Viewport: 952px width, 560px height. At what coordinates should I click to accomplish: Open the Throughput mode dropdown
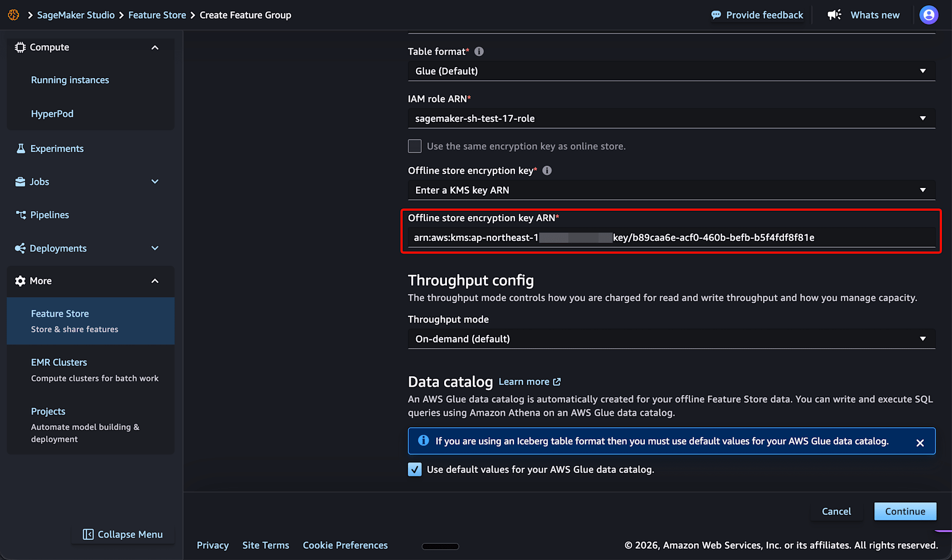coord(671,339)
